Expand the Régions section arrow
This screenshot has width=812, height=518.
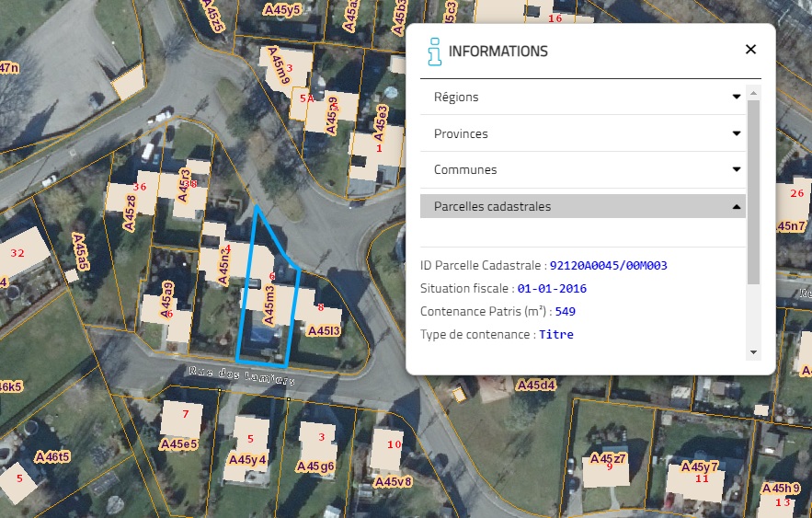tap(737, 97)
